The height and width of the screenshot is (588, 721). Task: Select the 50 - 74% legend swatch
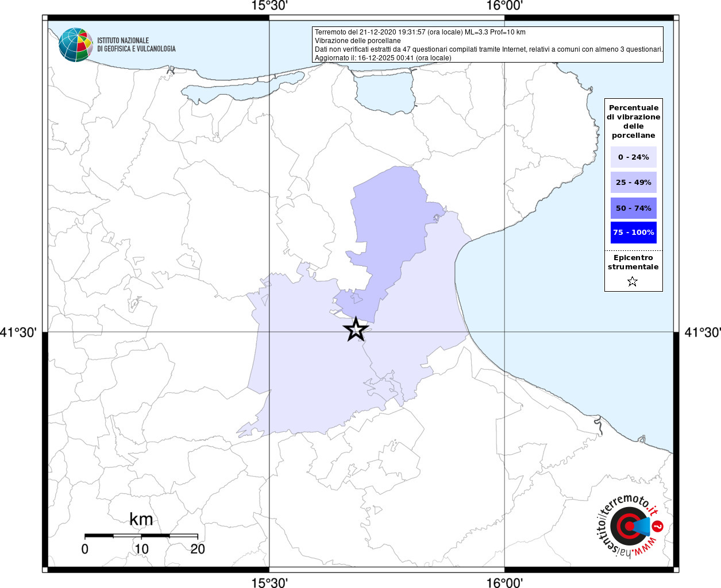(x=633, y=208)
